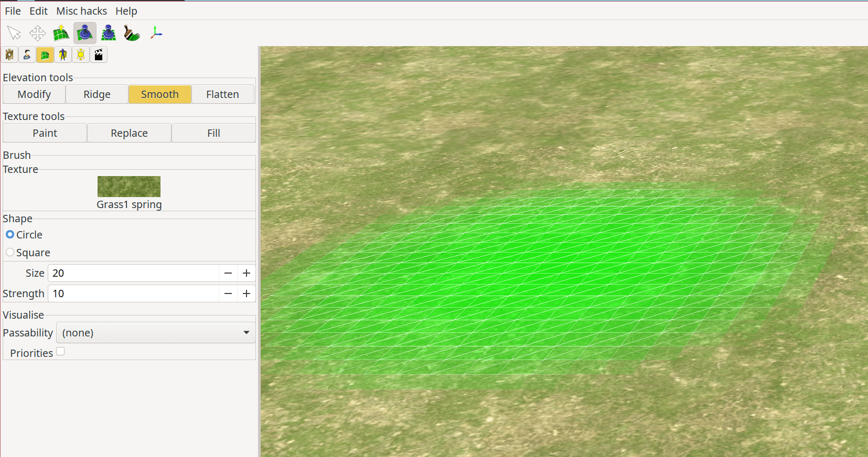Screen dimensions: 868x457
Task: Open the Player settings tab icon
Action: (27, 55)
